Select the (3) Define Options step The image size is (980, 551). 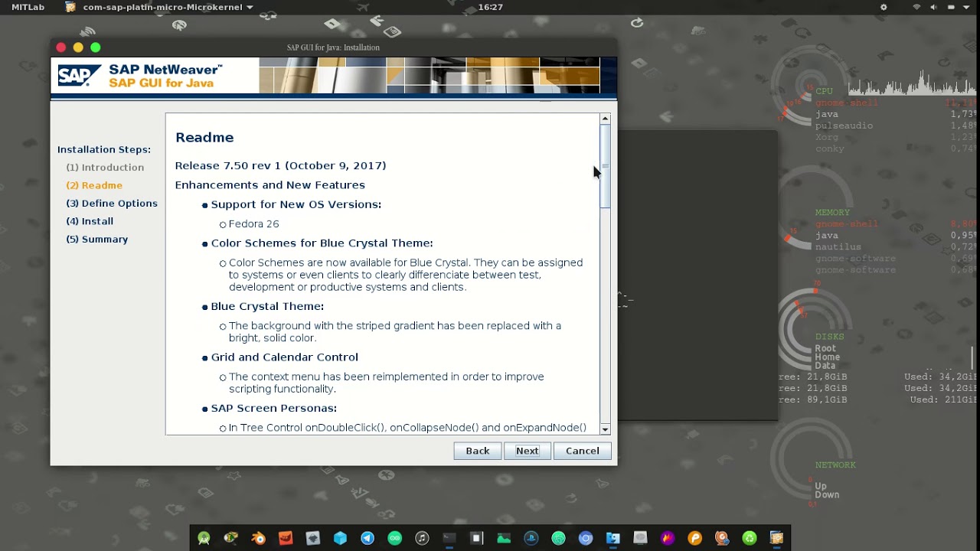pyautogui.click(x=112, y=204)
